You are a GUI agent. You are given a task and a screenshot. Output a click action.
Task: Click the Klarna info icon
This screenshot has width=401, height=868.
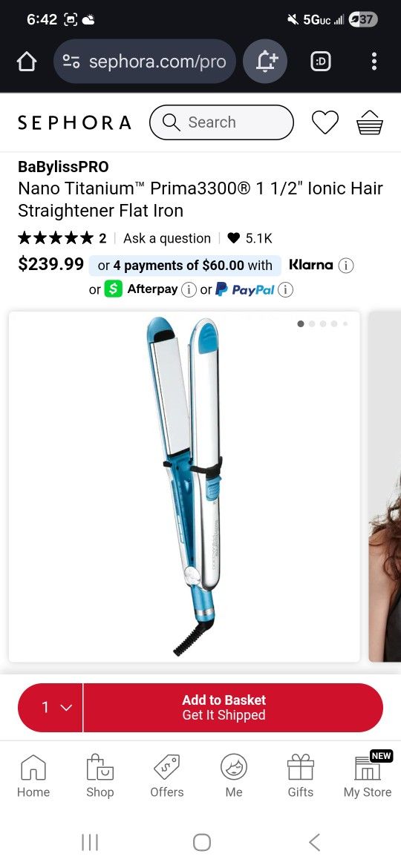[345, 266]
